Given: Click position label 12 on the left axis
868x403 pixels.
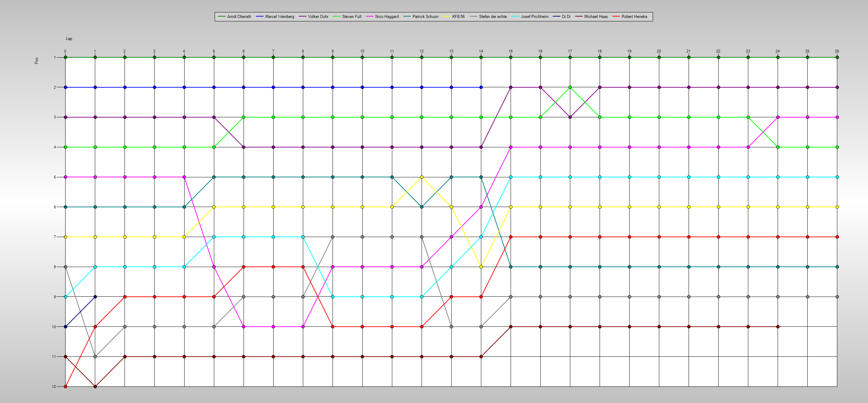Looking at the screenshot, I should click(54, 386).
